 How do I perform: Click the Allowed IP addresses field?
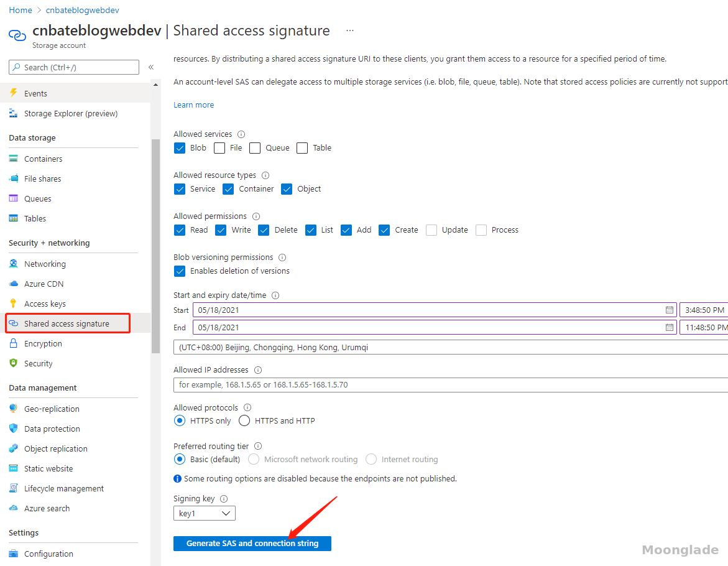[x=450, y=385]
